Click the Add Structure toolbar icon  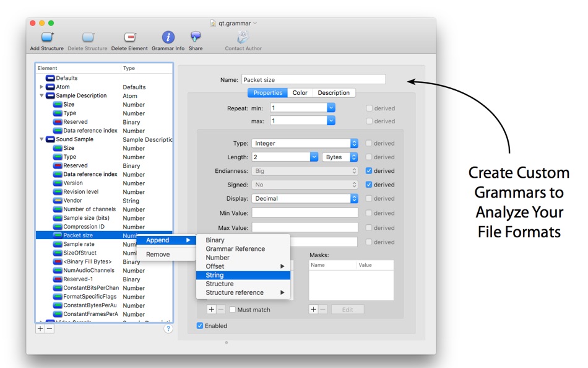[x=47, y=36]
